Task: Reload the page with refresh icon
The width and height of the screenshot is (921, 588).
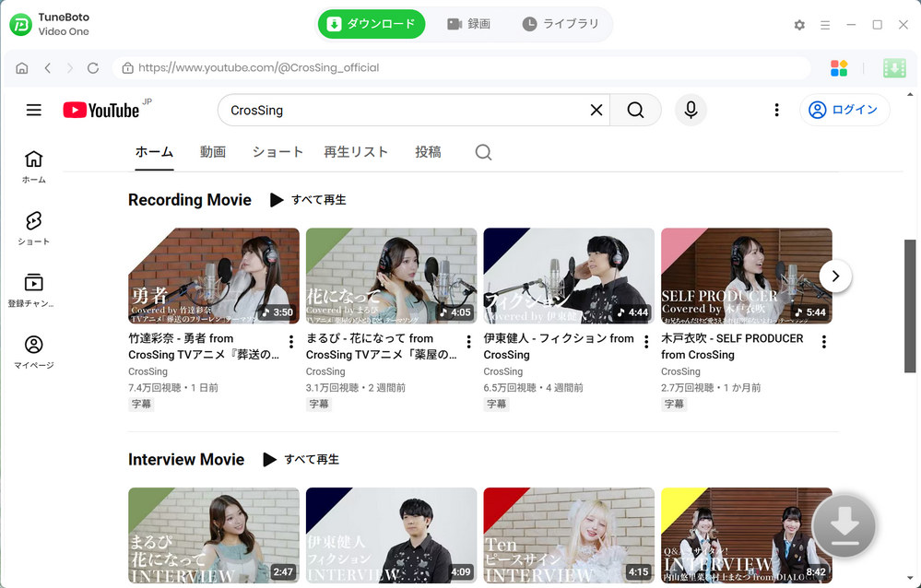Action: pos(93,68)
